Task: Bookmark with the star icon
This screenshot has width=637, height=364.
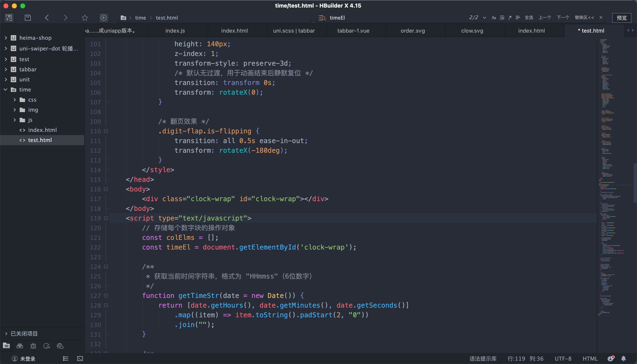Action: pos(85,18)
